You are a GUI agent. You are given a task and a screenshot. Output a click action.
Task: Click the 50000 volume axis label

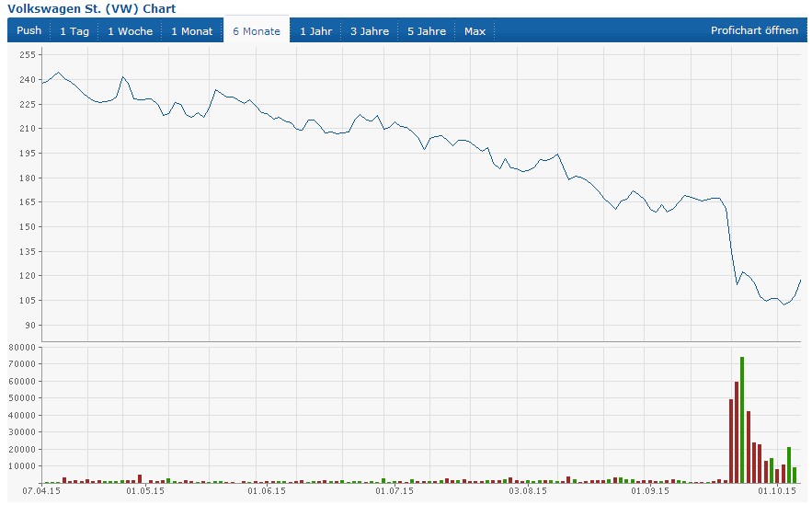[x=22, y=397]
